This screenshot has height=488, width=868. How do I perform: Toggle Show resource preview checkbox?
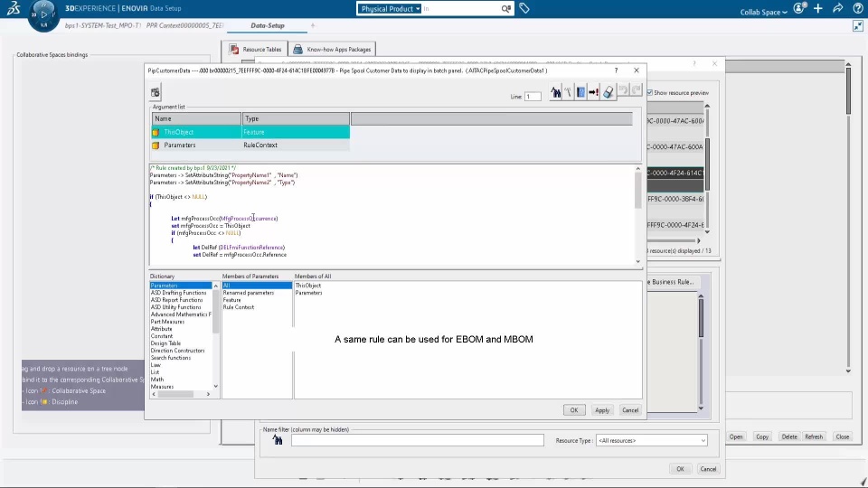[650, 92]
